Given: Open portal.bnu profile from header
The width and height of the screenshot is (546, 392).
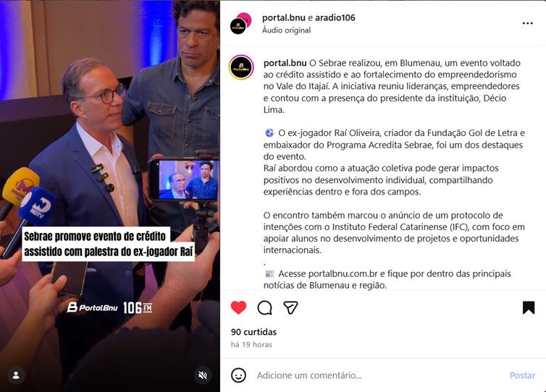Looking at the screenshot, I should [x=283, y=17].
